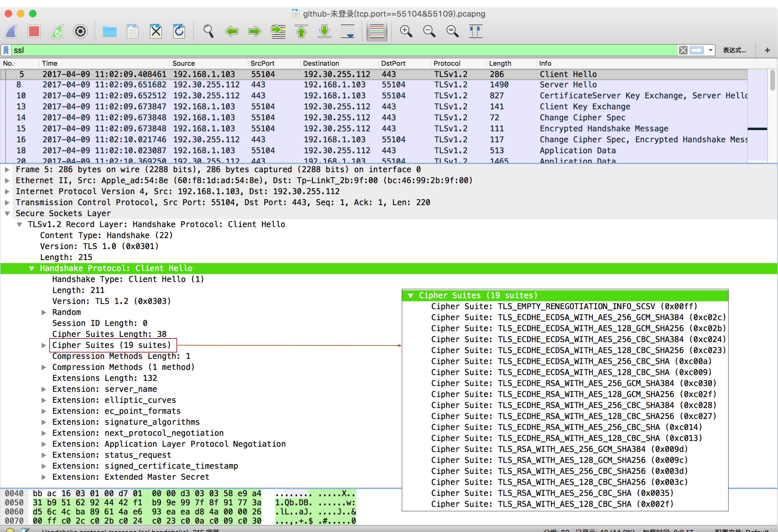This screenshot has height=532, width=778.
Task: Click the Info column header
Action: click(545, 63)
